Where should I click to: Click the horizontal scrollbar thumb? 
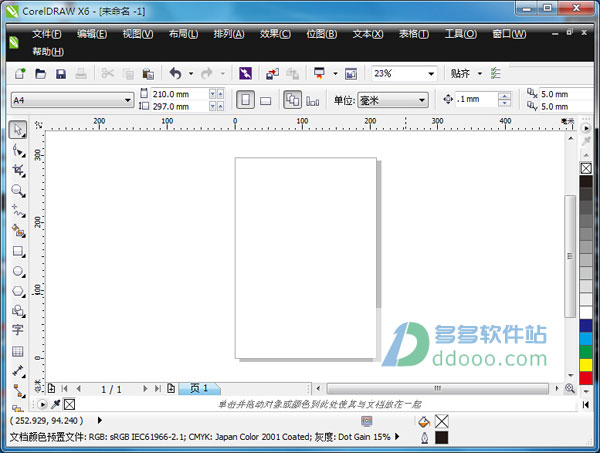[437, 389]
